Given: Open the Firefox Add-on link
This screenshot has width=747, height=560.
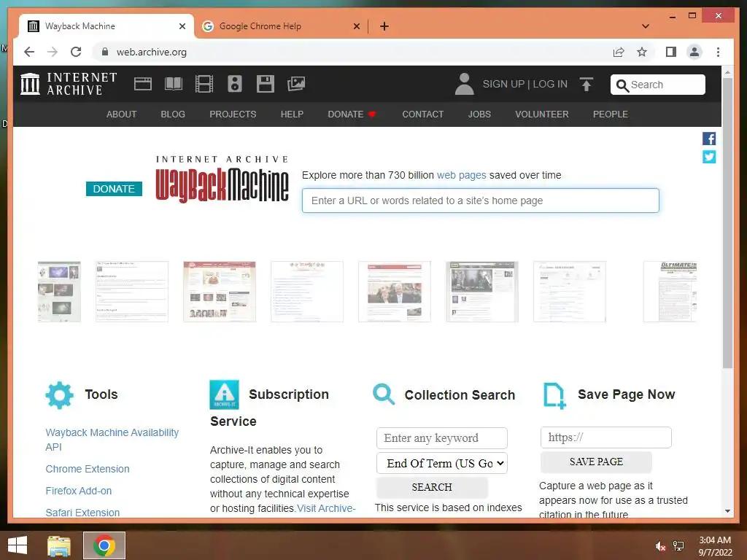Looking at the screenshot, I should tap(79, 491).
